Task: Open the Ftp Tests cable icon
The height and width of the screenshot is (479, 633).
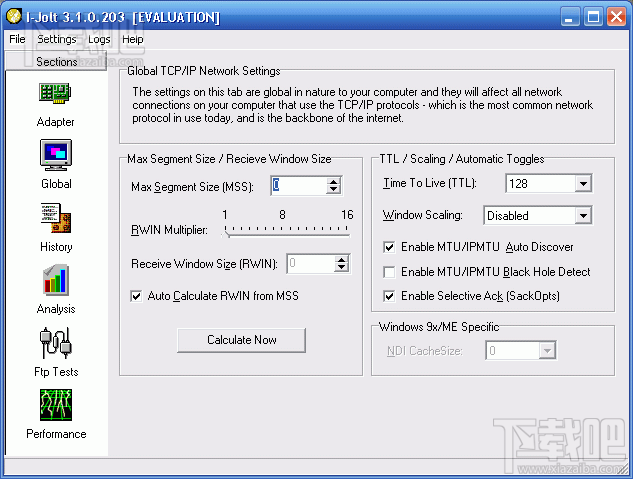Action: coord(56,343)
